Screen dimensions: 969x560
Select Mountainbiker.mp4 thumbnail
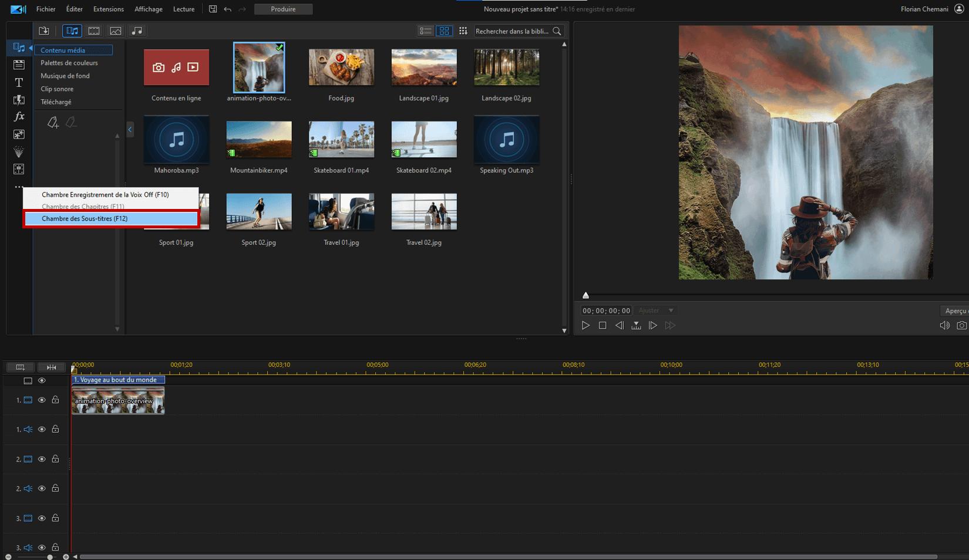click(259, 139)
